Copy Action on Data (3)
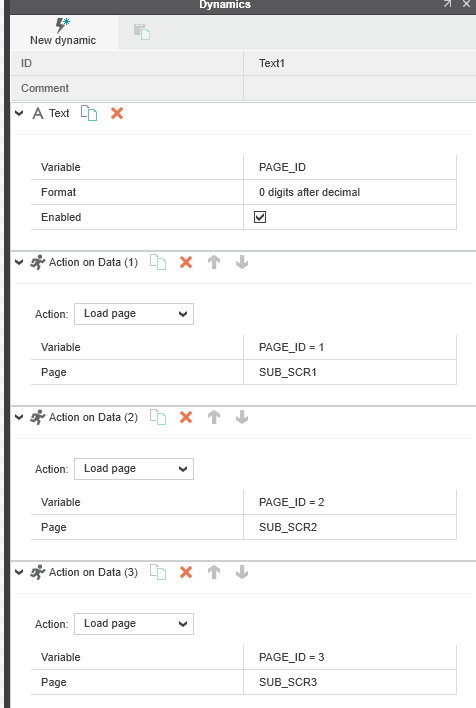Screen dimensions: 476x708 [x=158, y=572]
